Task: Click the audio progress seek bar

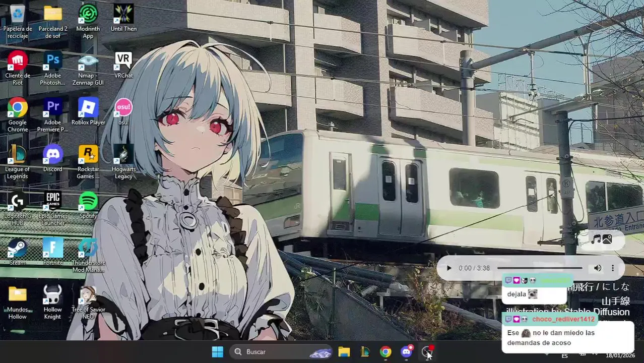Action: (x=540, y=268)
